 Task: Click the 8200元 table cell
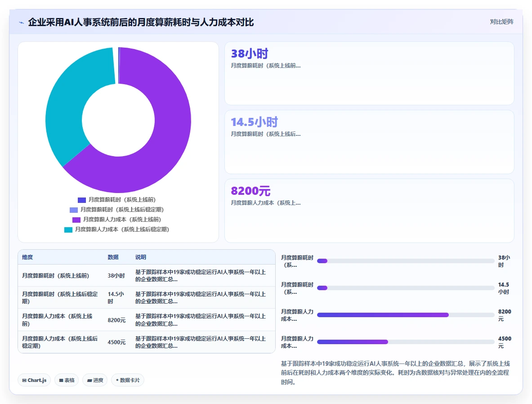(x=116, y=320)
